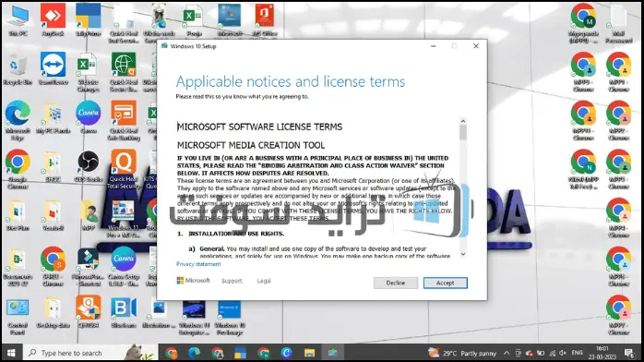Accept the license terms
This screenshot has height=362, width=644.
tap(446, 283)
